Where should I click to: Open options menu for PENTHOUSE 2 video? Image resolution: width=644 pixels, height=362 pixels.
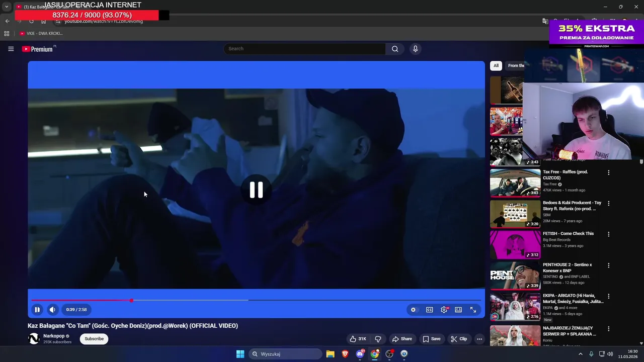click(608, 265)
